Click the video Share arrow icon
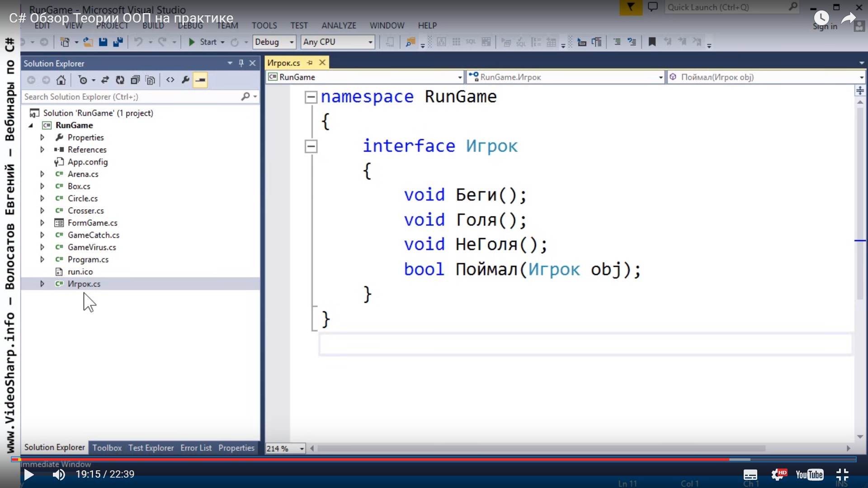The image size is (868, 488). pyautogui.click(x=849, y=18)
